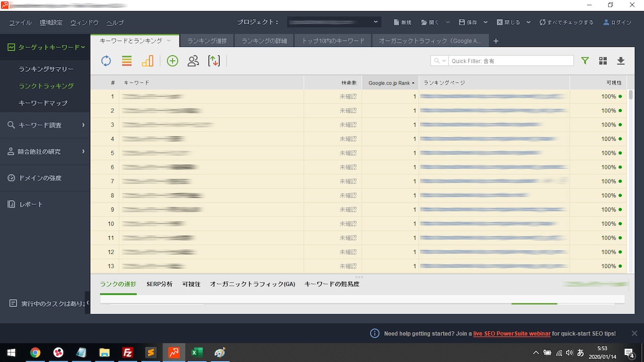Select the 可視性 bottom tab
This screenshot has height=362, width=644.
click(191, 284)
